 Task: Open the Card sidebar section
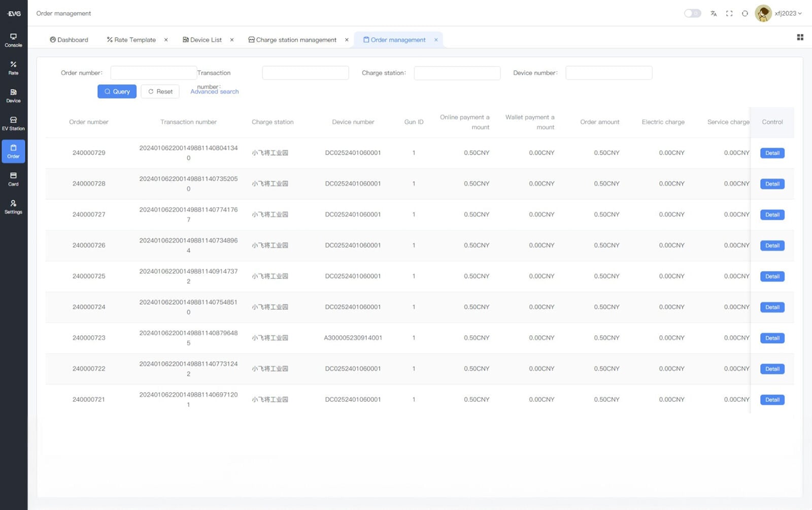13,179
